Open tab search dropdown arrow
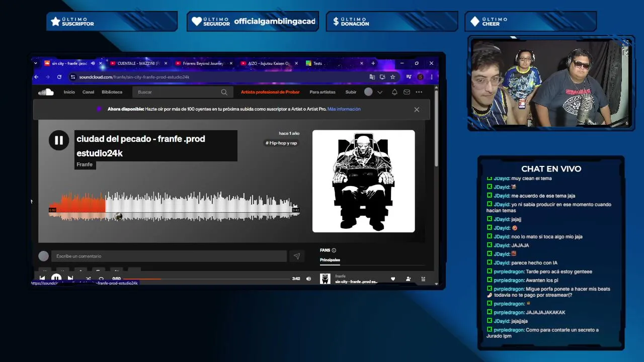This screenshot has width=644, height=362. click(x=35, y=63)
